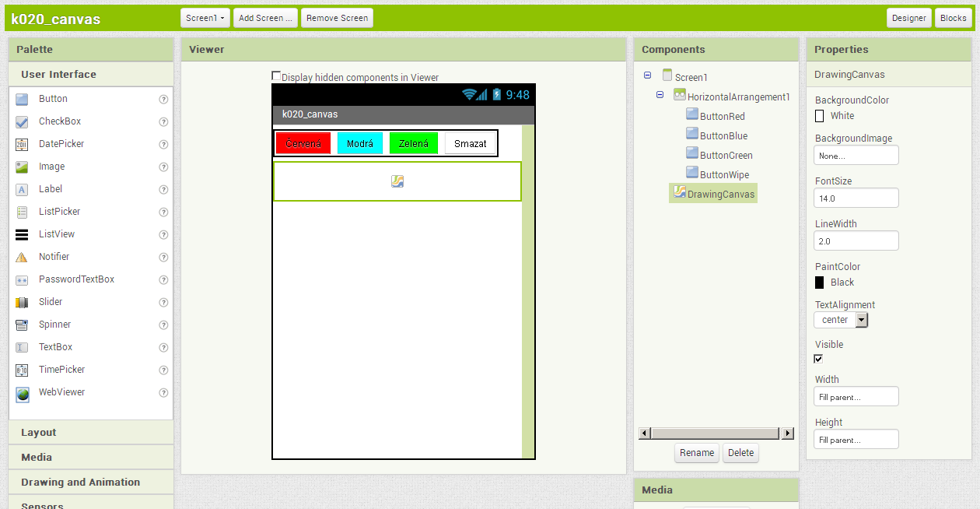This screenshot has width=980, height=509.
Task: Click the Slider palette icon
Action: [x=22, y=303]
